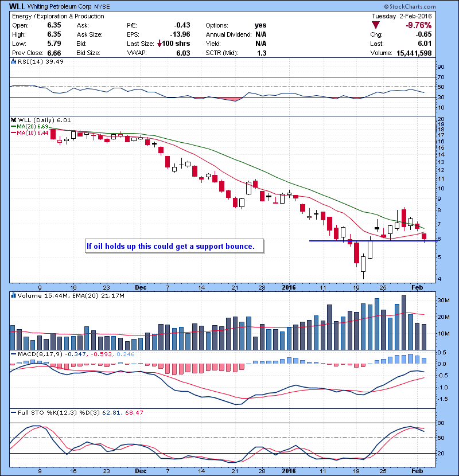
Task: Click the RSI indicator mountain icon
Action: (13, 61)
